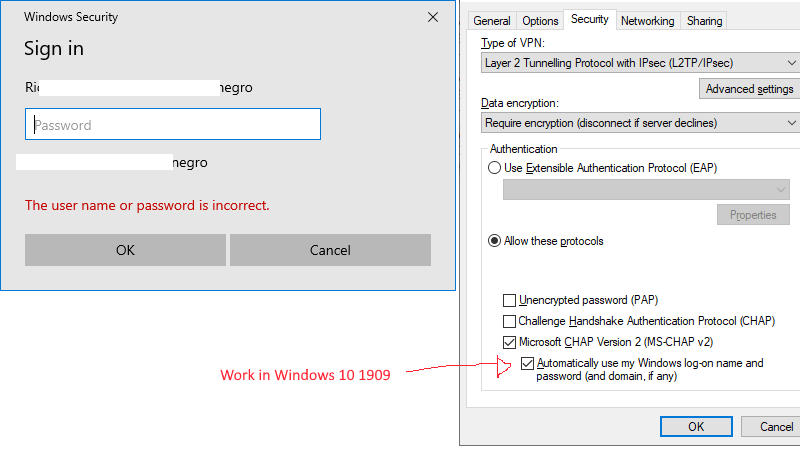The image size is (800, 450).
Task: Select Use Extensible Authentication Protocol radio
Action: pyautogui.click(x=494, y=168)
